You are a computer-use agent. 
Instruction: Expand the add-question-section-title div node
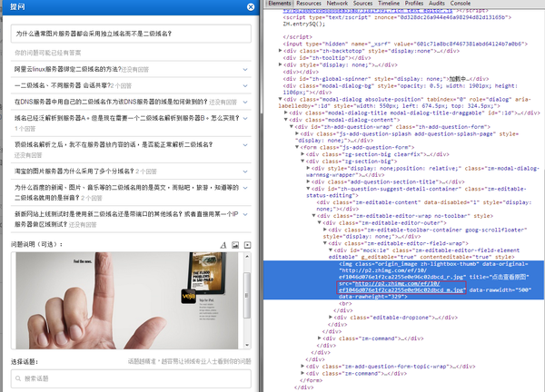tap(308, 181)
